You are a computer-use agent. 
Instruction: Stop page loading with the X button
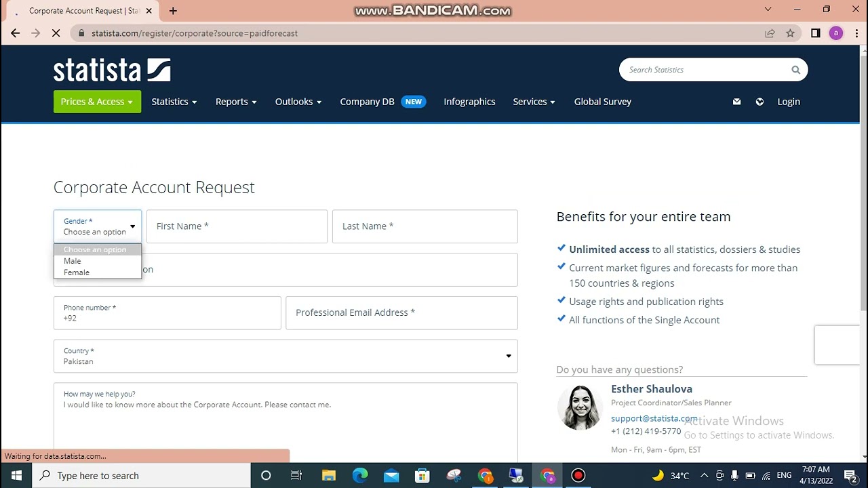click(56, 33)
